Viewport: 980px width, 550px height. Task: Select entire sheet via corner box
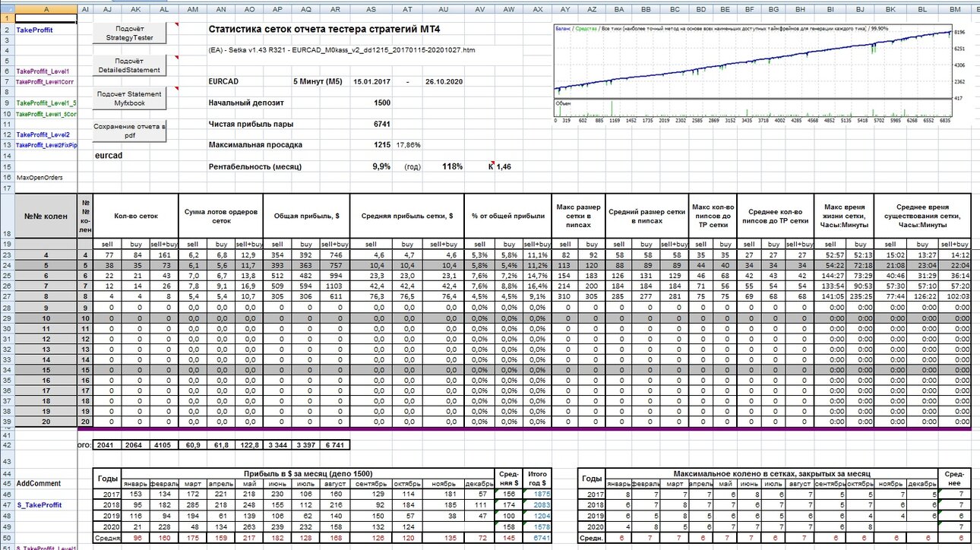[7, 8]
